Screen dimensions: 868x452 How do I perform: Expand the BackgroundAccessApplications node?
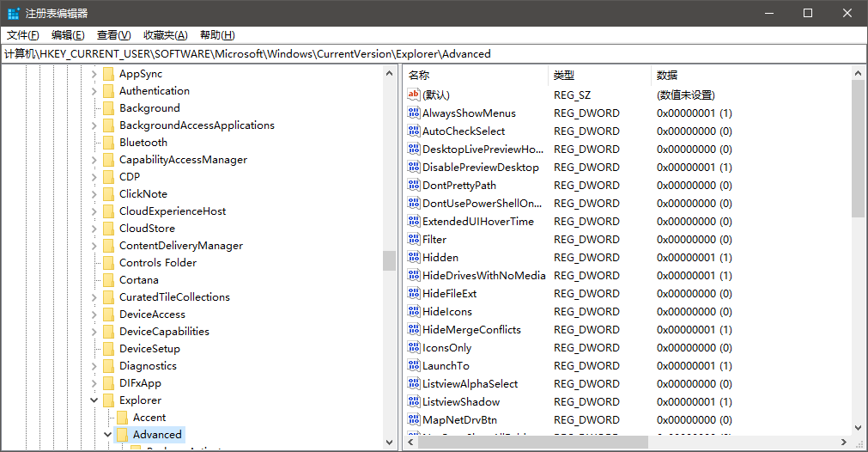click(94, 125)
